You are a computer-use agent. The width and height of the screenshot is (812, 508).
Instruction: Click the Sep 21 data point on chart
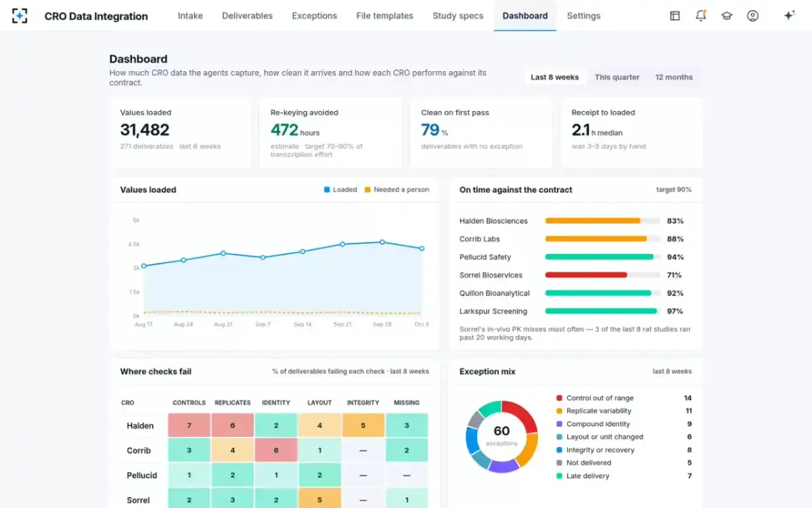[342, 244]
